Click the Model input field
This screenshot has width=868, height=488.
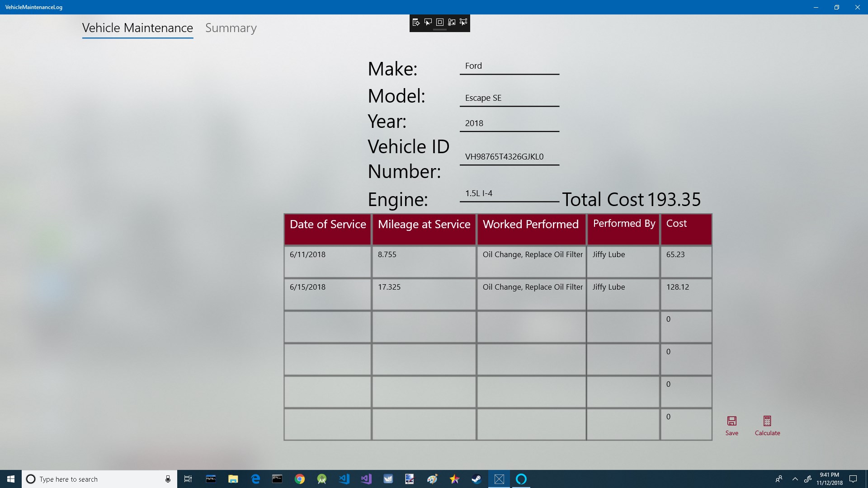[509, 97]
